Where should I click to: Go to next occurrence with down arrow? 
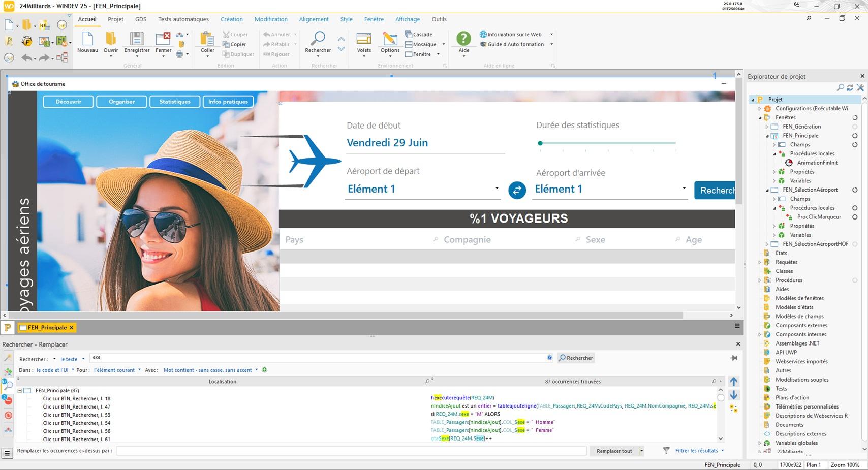click(x=733, y=395)
